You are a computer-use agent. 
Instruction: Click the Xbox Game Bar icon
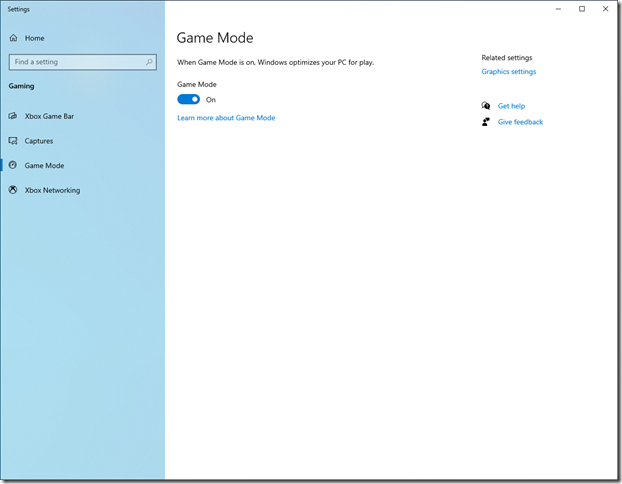[x=13, y=116]
